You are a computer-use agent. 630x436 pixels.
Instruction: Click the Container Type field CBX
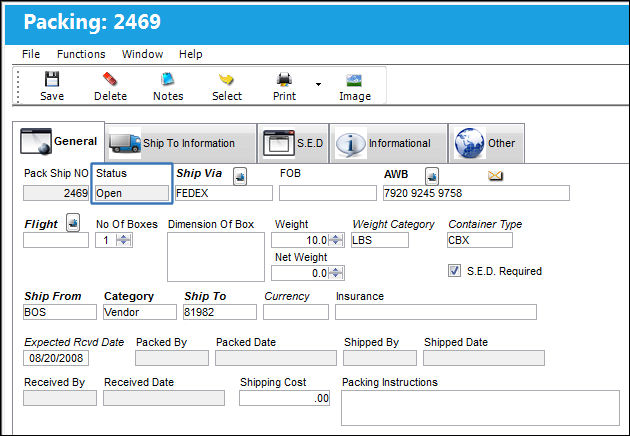[480, 240]
